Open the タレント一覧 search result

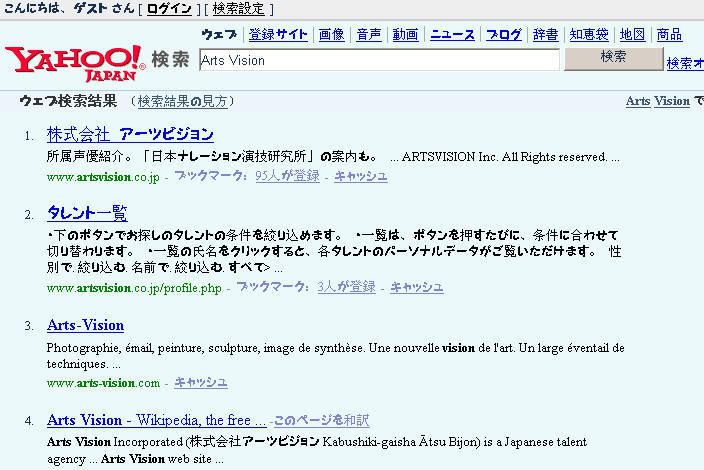(87, 213)
